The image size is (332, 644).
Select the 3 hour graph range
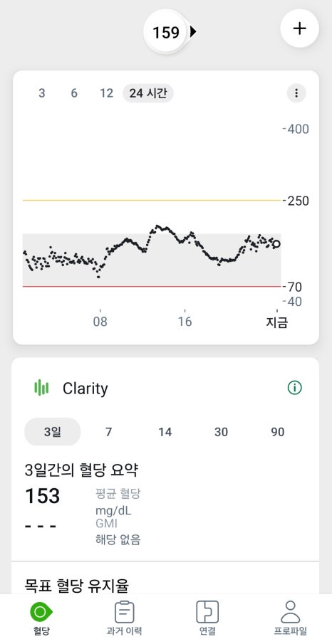tap(41, 93)
